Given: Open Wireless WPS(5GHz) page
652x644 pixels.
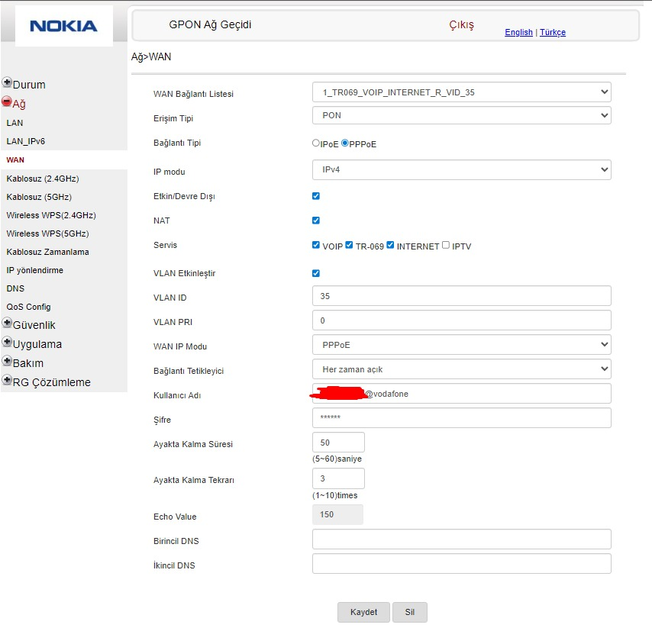Looking at the screenshot, I should (47, 233).
